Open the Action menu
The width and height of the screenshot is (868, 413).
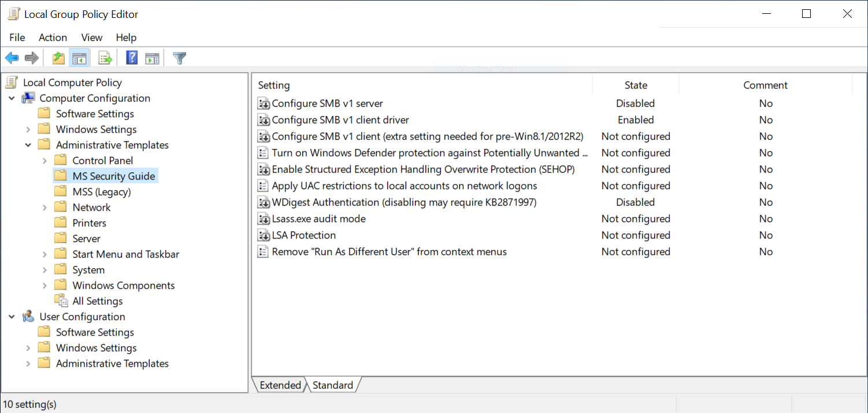click(53, 38)
